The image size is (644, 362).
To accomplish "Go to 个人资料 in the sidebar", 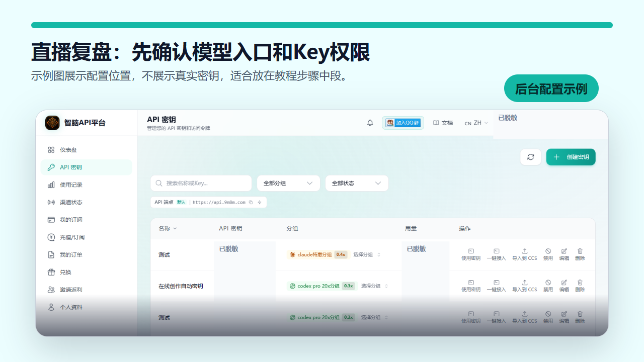I will tap(86, 307).
